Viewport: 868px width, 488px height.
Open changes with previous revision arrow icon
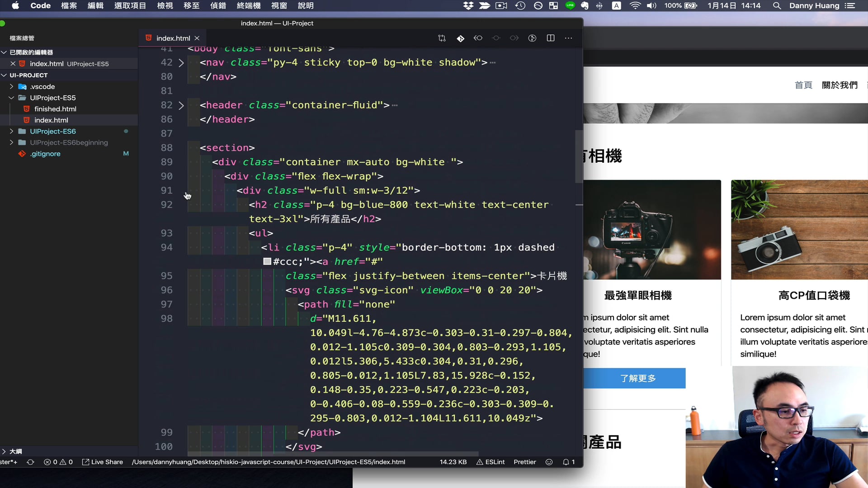(478, 38)
